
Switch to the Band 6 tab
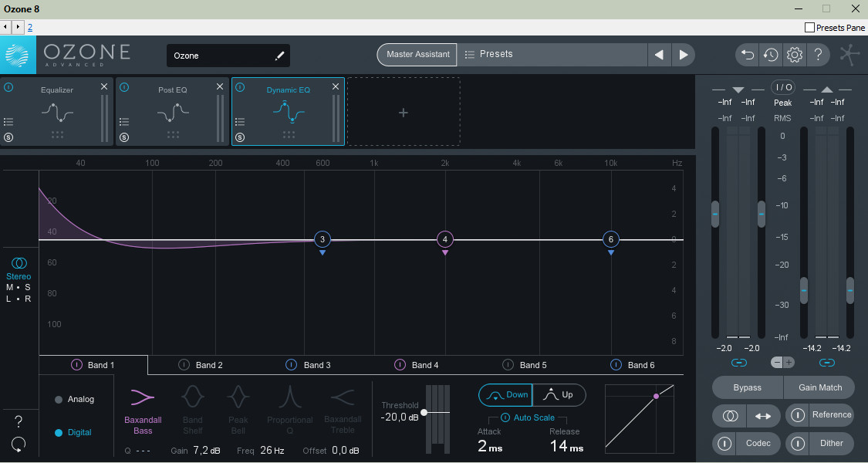(x=633, y=365)
